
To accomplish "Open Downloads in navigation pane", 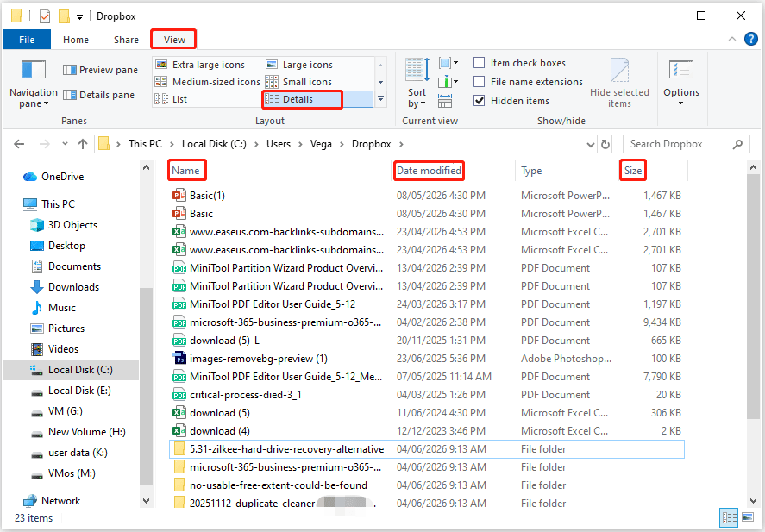I will pyautogui.click(x=65, y=287).
